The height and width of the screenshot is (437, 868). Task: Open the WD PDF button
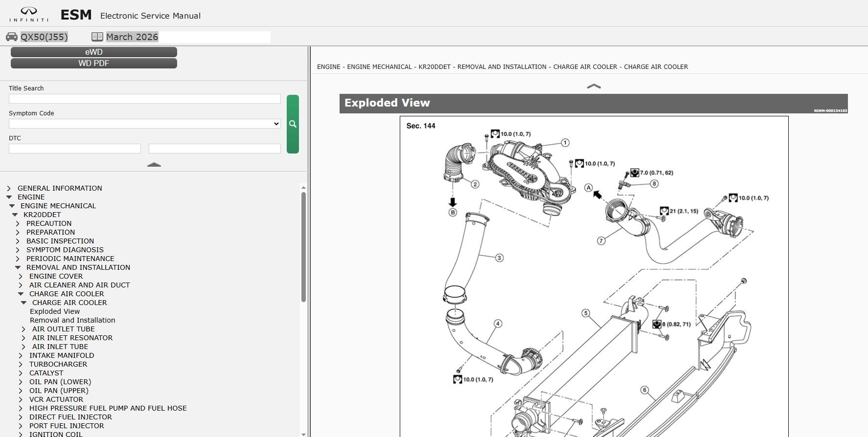click(x=93, y=63)
